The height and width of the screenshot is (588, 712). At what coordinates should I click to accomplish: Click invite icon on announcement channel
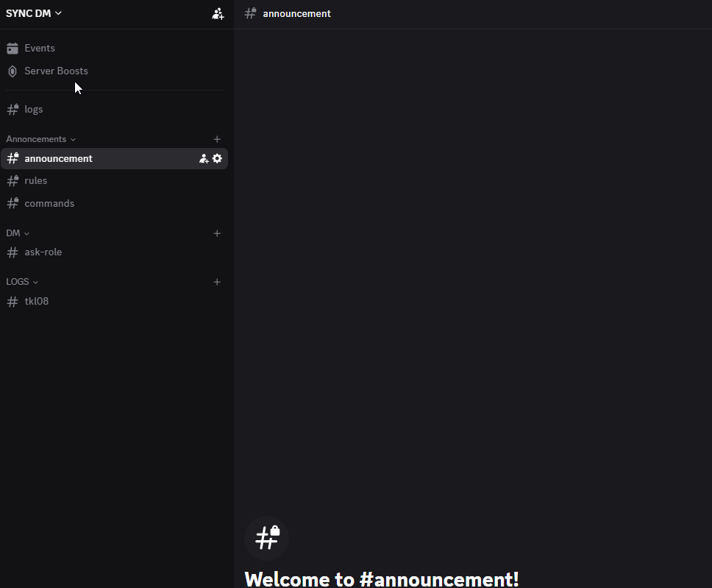pos(204,158)
